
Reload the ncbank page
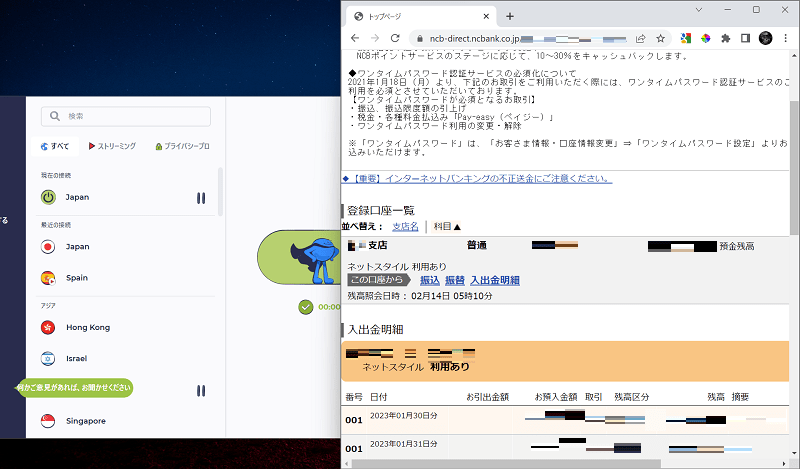click(x=395, y=38)
